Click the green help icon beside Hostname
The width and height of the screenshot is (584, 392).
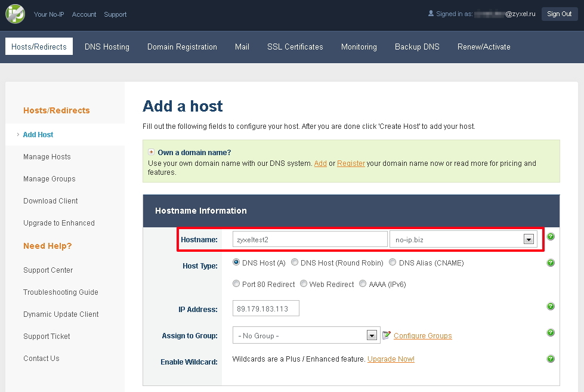point(551,237)
